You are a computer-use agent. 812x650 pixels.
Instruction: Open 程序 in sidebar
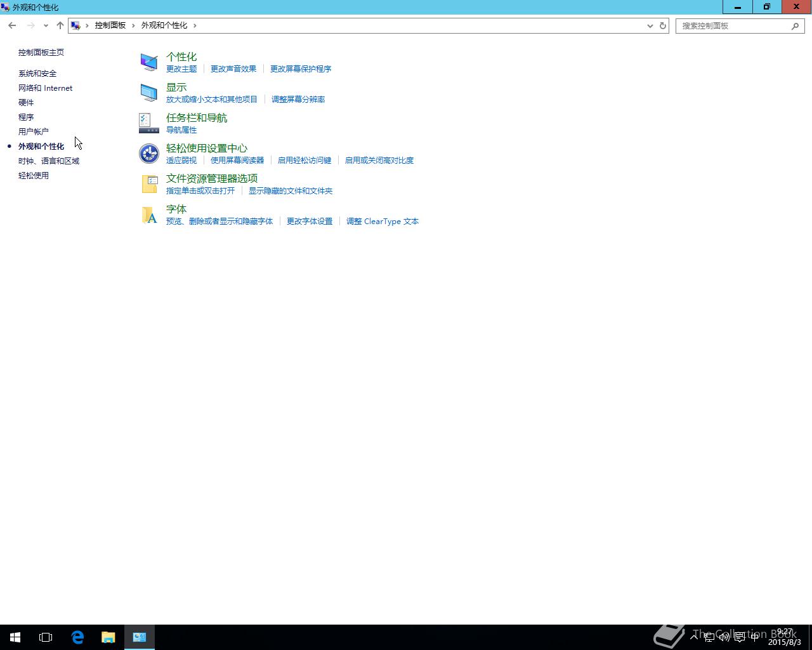[26, 117]
